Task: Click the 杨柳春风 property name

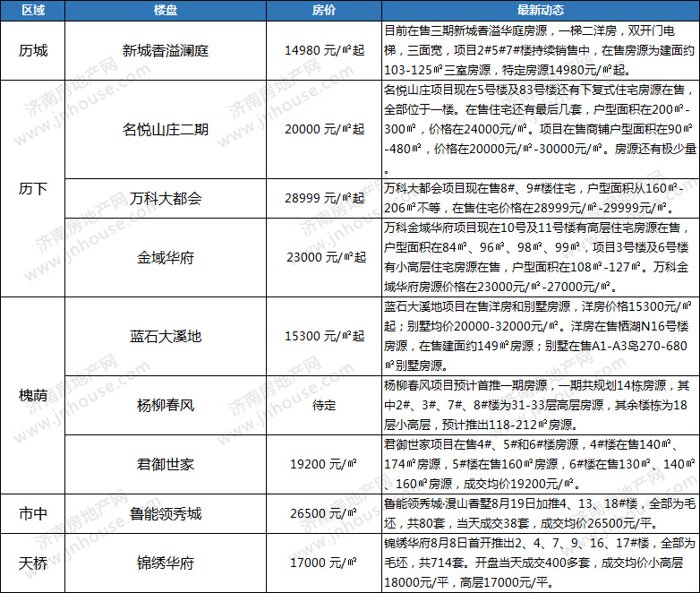Action: click(165, 405)
